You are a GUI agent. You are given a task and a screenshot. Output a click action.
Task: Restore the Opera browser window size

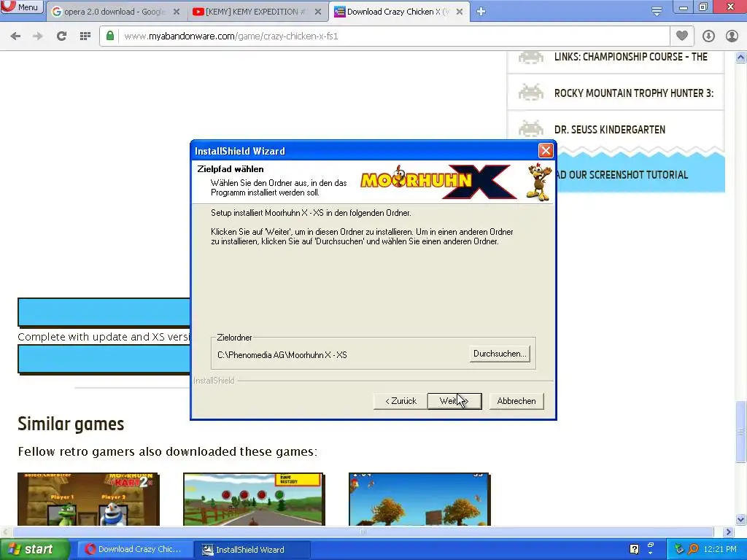(703, 7)
